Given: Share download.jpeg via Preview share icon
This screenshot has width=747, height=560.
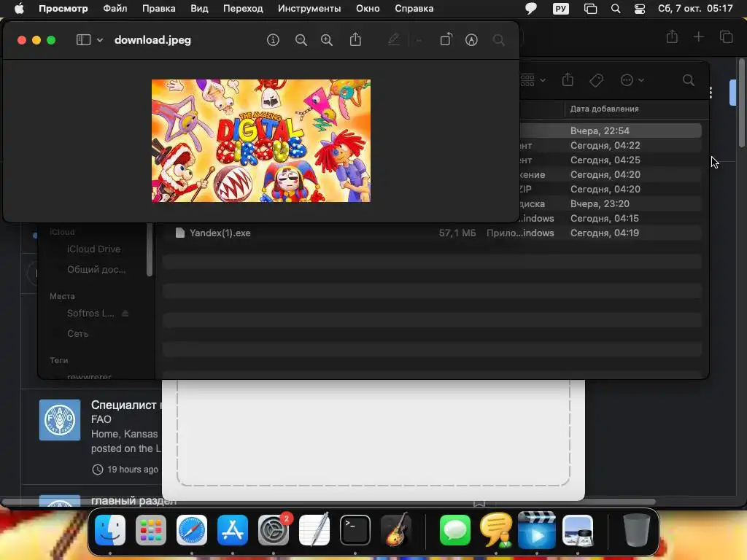Looking at the screenshot, I should [355, 39].
